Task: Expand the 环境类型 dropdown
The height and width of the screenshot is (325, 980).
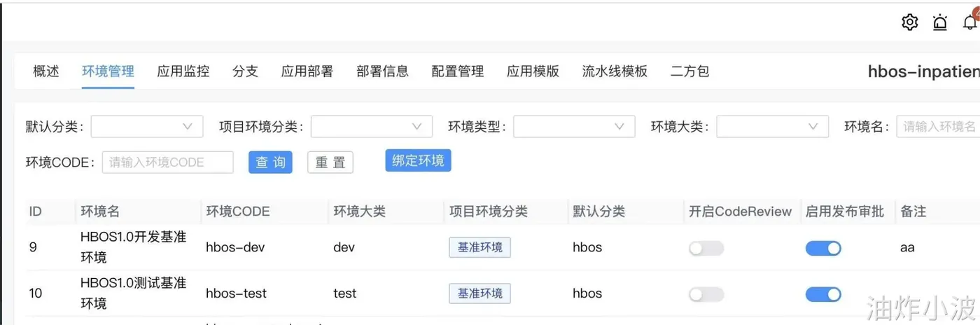Action: tap(574, 127)
